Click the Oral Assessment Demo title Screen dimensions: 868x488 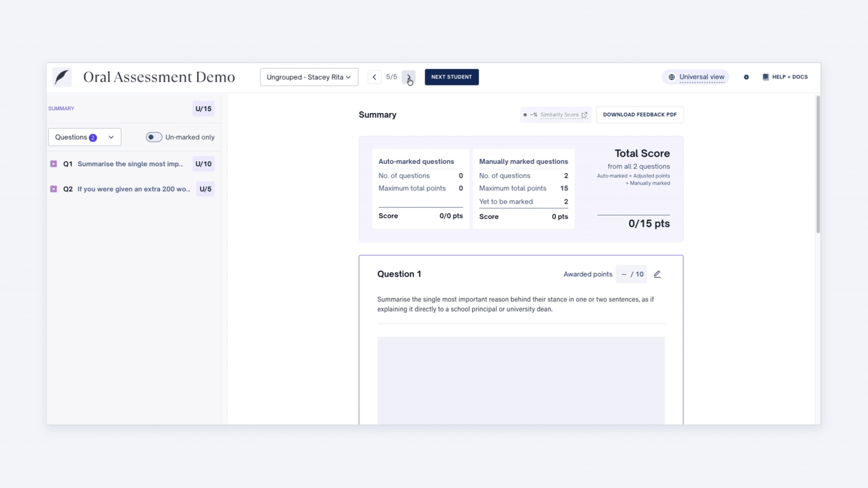(x=159, y=77)
